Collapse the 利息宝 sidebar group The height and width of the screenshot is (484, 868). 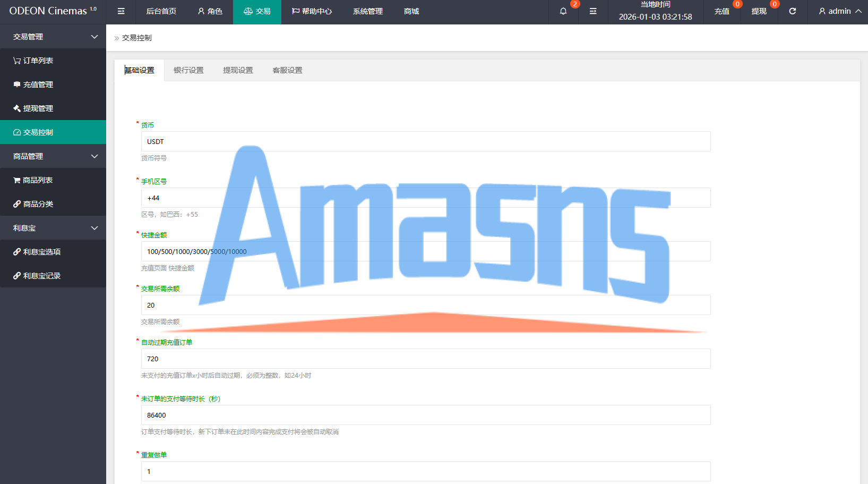coord(53,228)
